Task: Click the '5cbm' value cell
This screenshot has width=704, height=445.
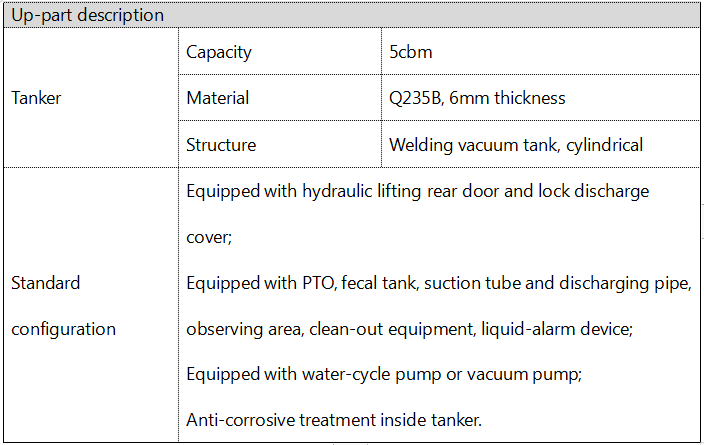Action: [541, 52]
